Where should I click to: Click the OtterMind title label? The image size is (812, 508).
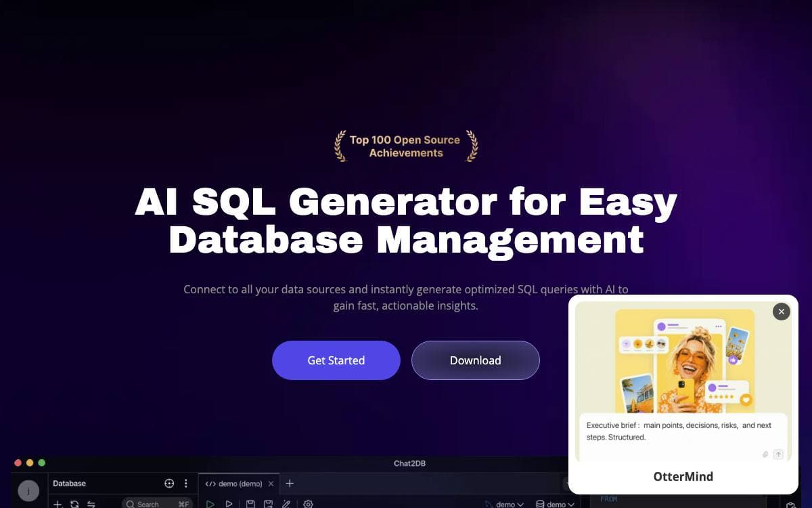click(x=683, y=476)
